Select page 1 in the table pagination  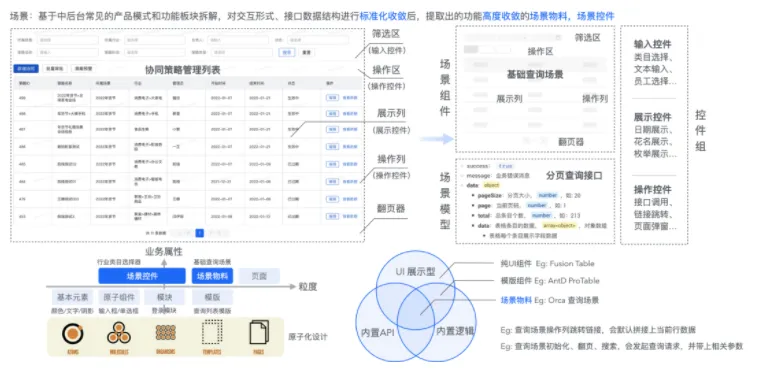[x=199, y=233]
